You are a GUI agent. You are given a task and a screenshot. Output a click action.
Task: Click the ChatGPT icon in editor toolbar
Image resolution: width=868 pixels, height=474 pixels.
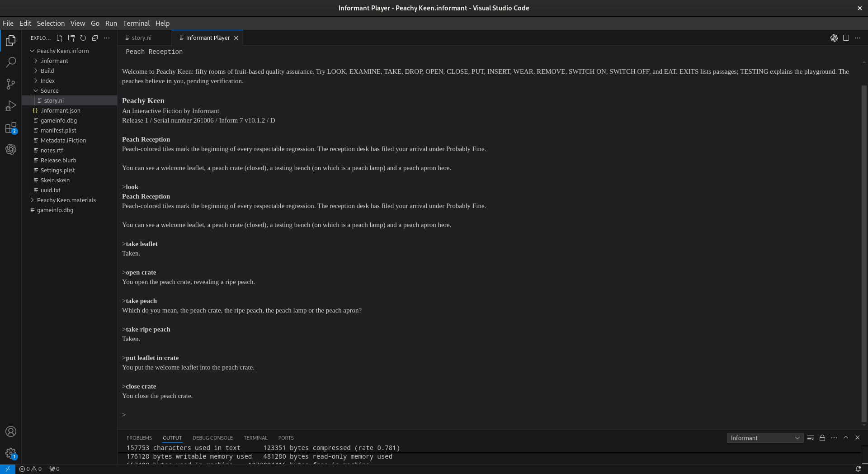click(x=834, y=38)
